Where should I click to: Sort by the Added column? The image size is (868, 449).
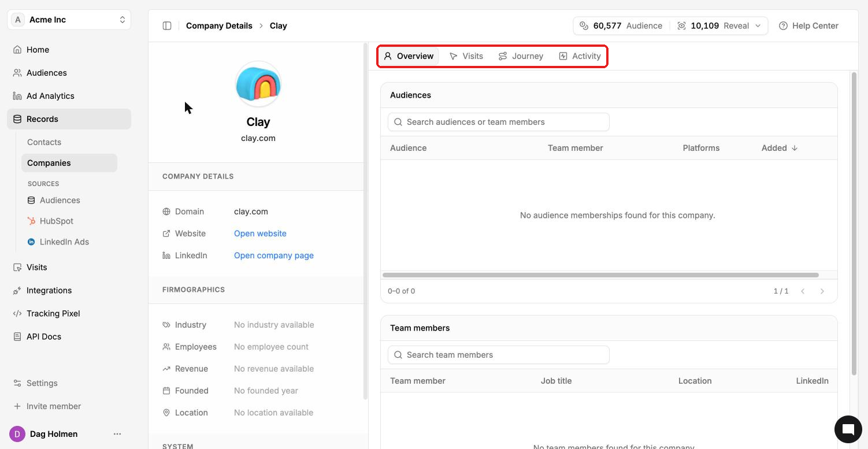tap(780, 148)
